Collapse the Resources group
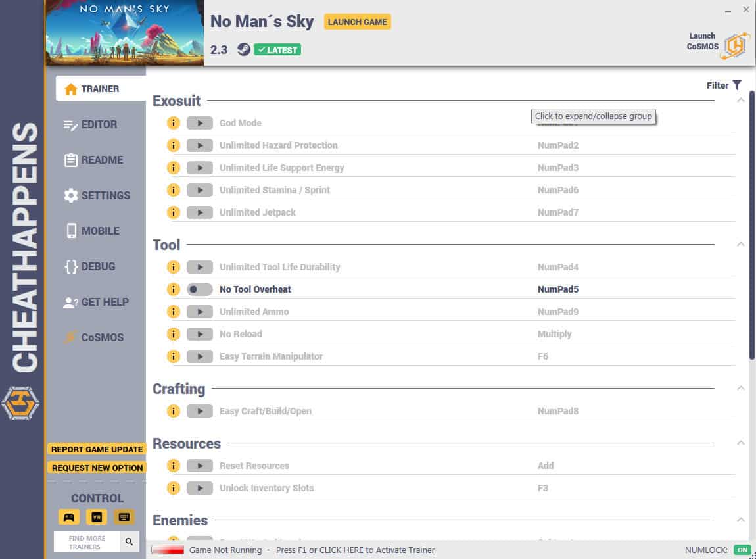Viewport: 756px width, 559px height. 741,443
